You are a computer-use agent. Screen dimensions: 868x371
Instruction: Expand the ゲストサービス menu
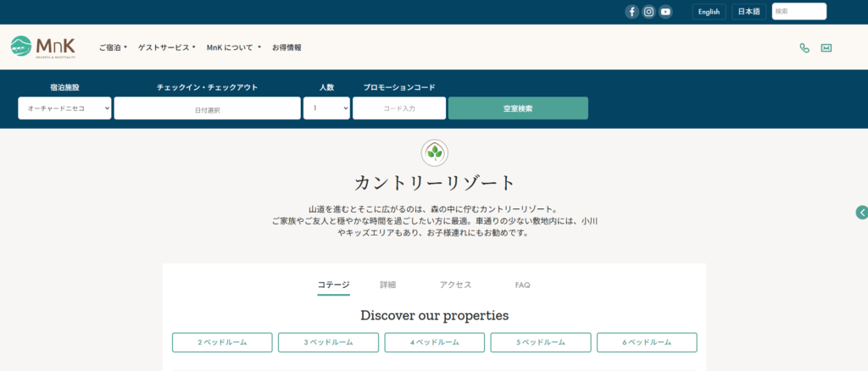167,47
